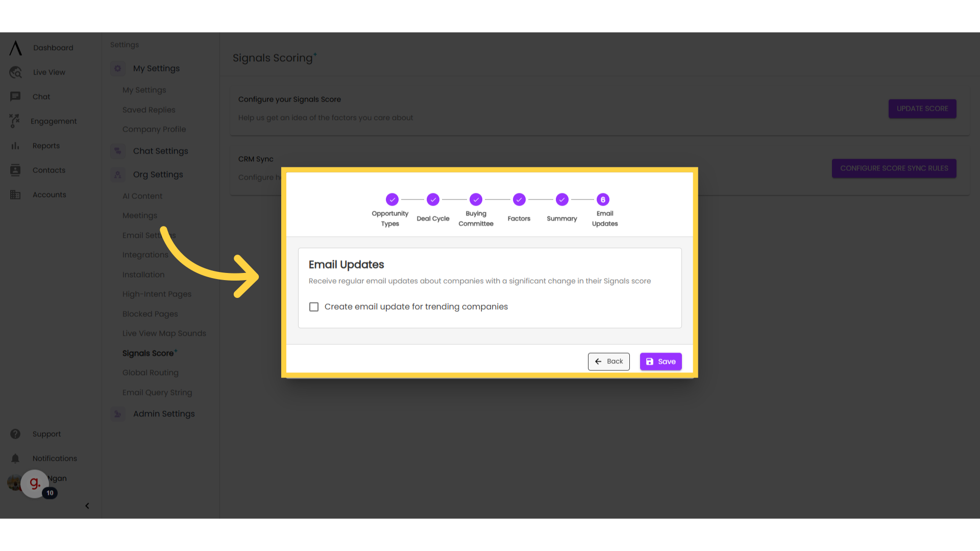Viewport: 980px width, 551px height.
Task: Open Accounts section from sidebar
Action: point(49,194)
